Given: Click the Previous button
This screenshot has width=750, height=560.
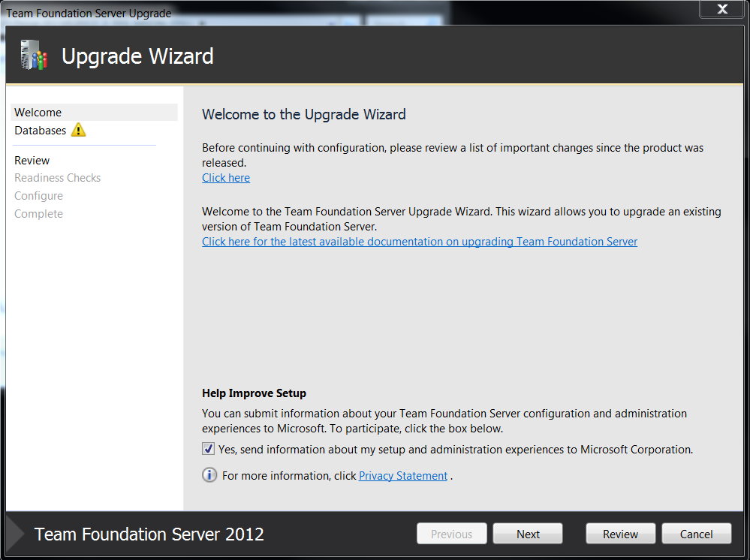Looking at the screenshot, I should pyautogui.click(x=451, y=534).
